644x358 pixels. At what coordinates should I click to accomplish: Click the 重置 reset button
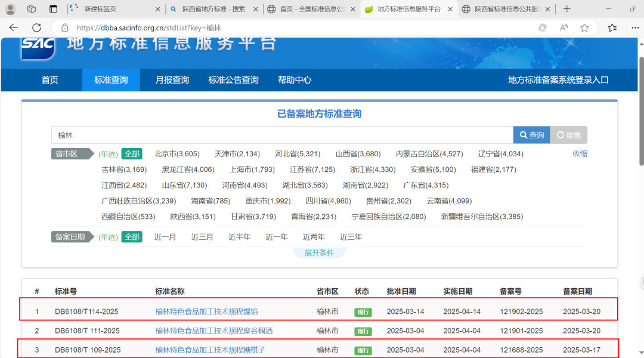point(568,134)
